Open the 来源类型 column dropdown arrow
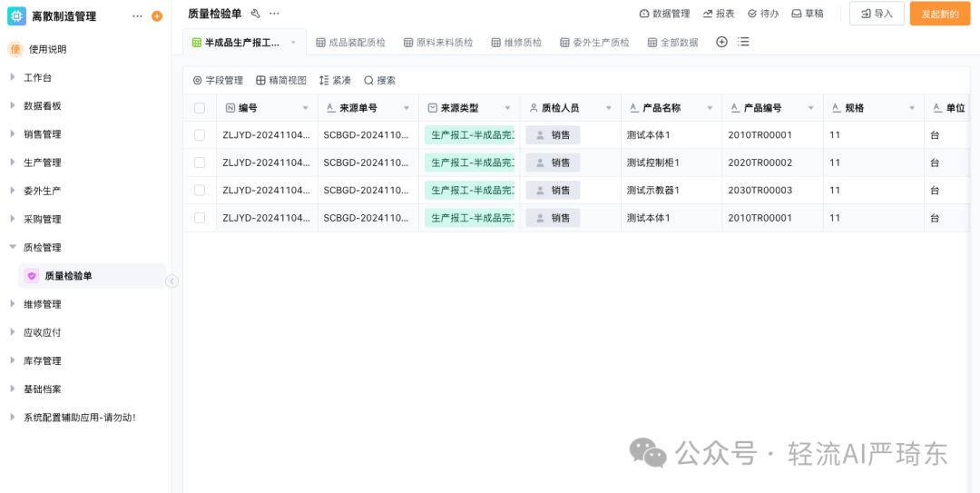 507,108
